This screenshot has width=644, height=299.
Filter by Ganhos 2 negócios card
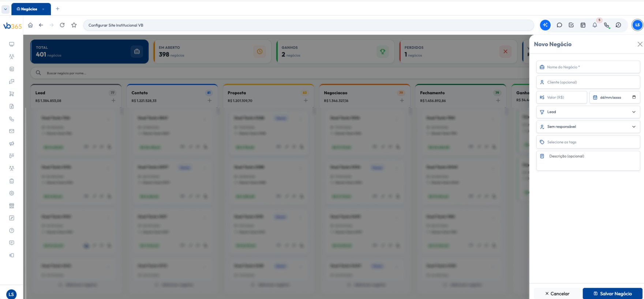(335, 52)
